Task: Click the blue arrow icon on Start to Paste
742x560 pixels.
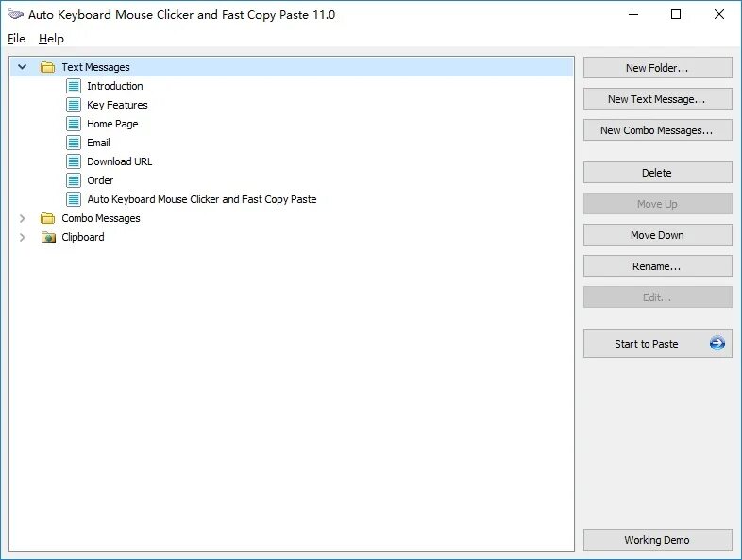Action: coord(717,343)
